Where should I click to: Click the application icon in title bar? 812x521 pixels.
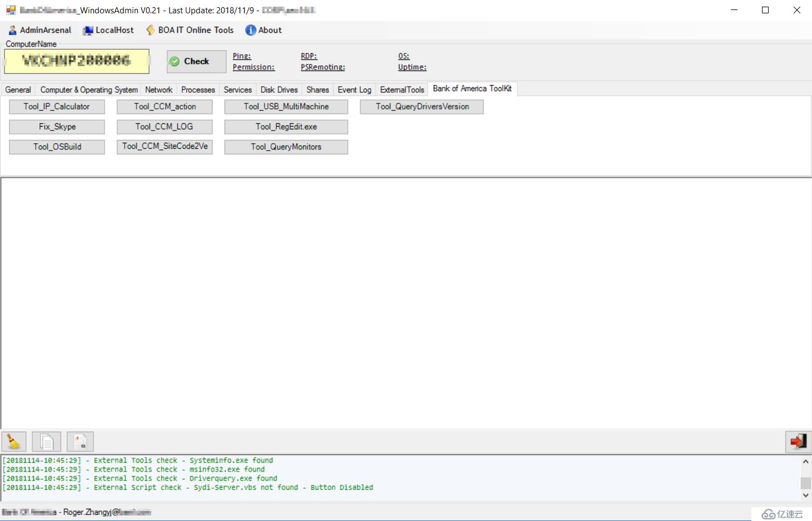[11, 10]
